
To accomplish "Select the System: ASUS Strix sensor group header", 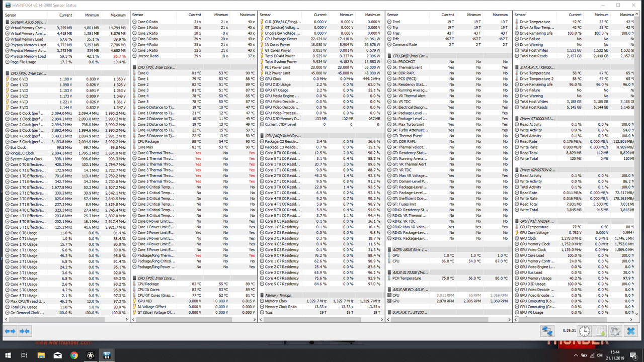I will click(66, 22).
